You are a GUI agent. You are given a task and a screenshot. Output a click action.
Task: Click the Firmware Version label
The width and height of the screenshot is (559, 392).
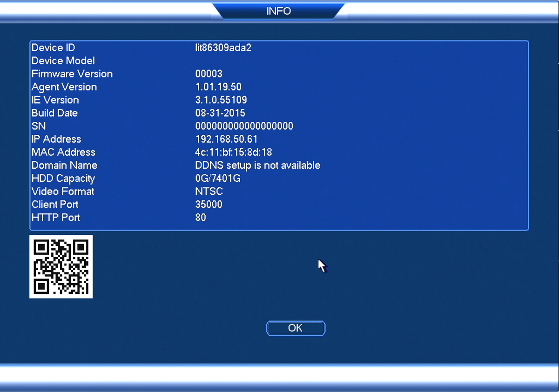pos(72,74)
